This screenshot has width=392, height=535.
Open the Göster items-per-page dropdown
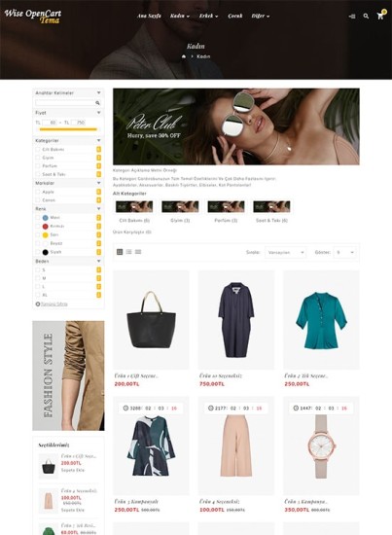(345, 253)
